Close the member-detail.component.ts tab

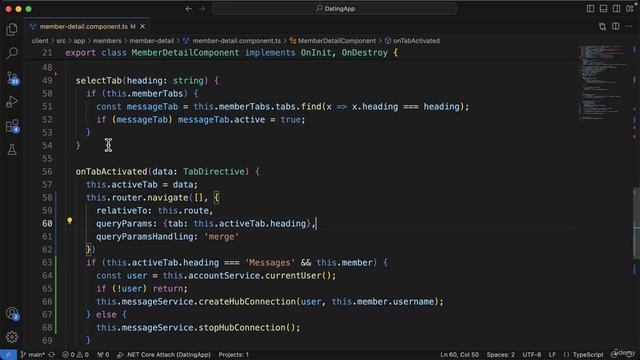142,27
